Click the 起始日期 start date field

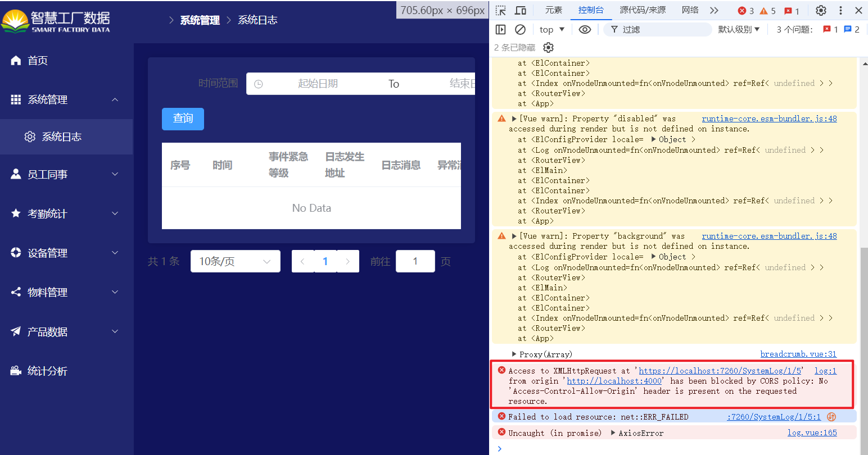318,84
